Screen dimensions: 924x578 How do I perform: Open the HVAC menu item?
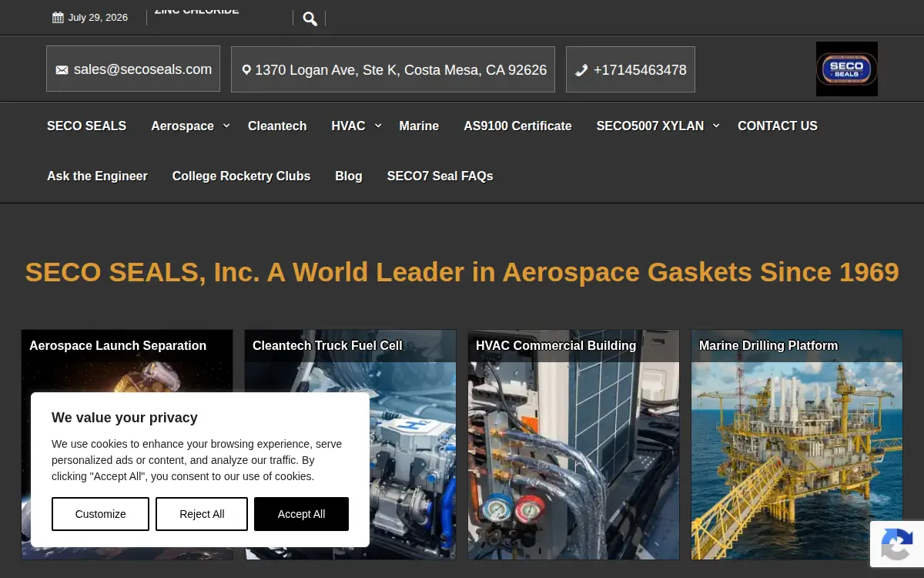tap(348, 126)
